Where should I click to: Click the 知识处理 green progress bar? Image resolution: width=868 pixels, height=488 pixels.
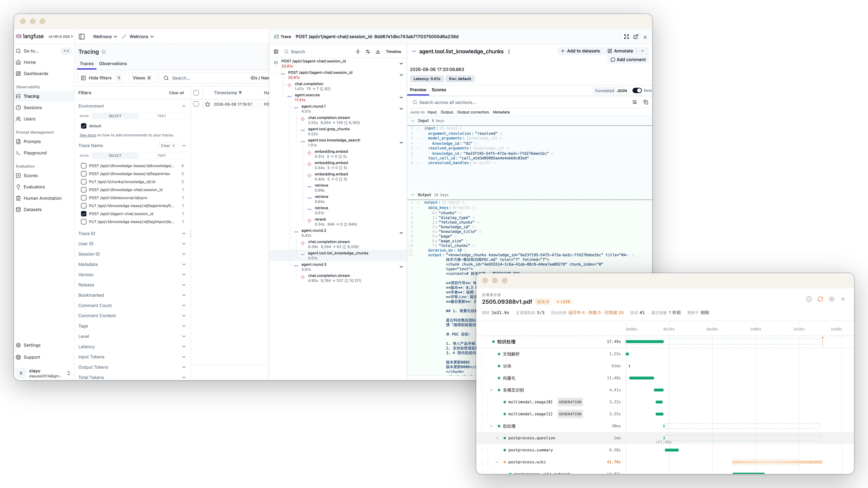(644, 342)
